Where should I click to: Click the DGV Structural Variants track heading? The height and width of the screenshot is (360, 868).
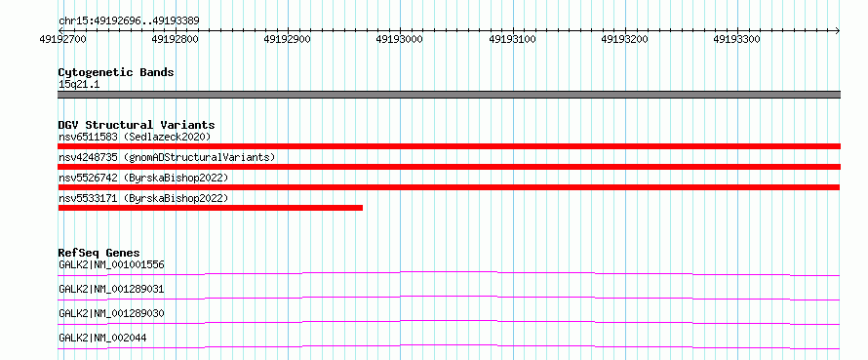coord(137,125)
